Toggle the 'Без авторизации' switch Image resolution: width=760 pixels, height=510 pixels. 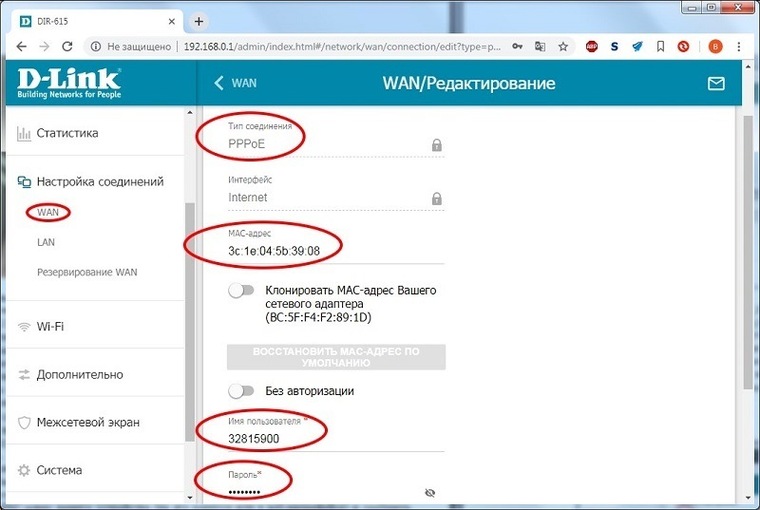(x=241, y=391)
